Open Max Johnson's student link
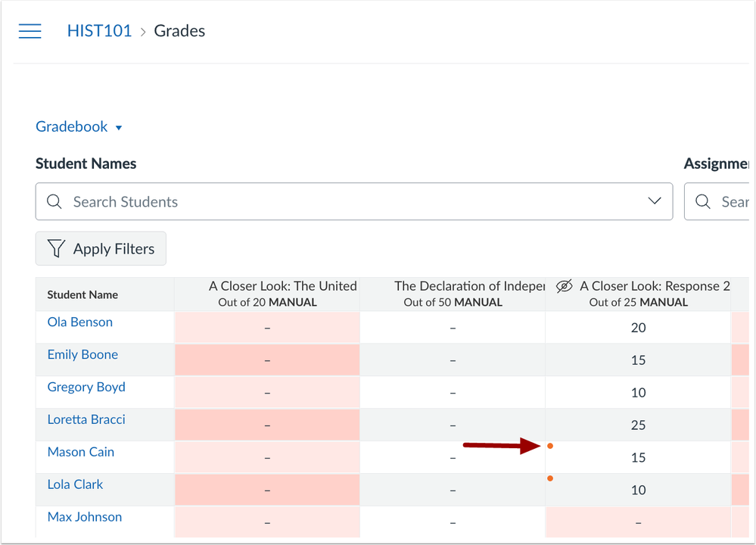Screen dimensions: 756x545 84,517
